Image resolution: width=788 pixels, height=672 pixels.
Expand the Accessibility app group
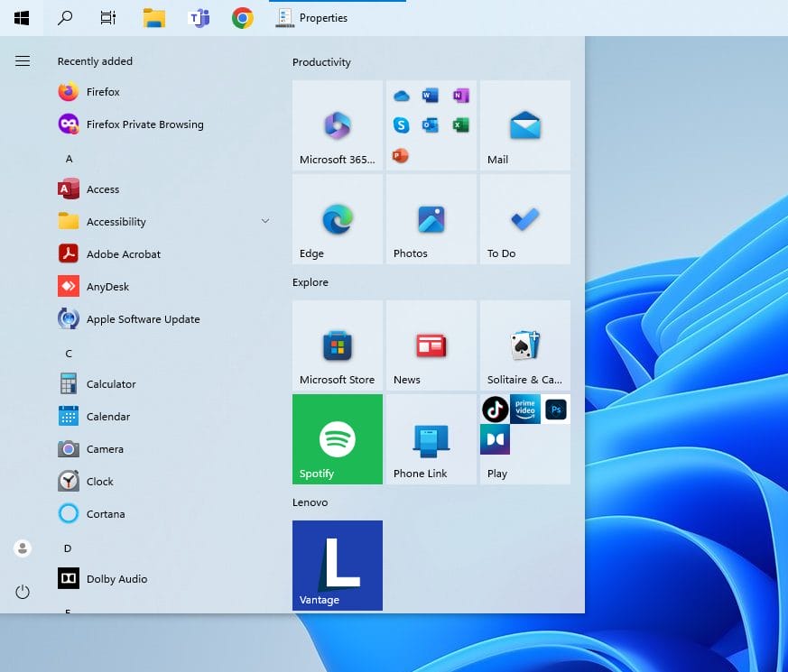(264, 221)
